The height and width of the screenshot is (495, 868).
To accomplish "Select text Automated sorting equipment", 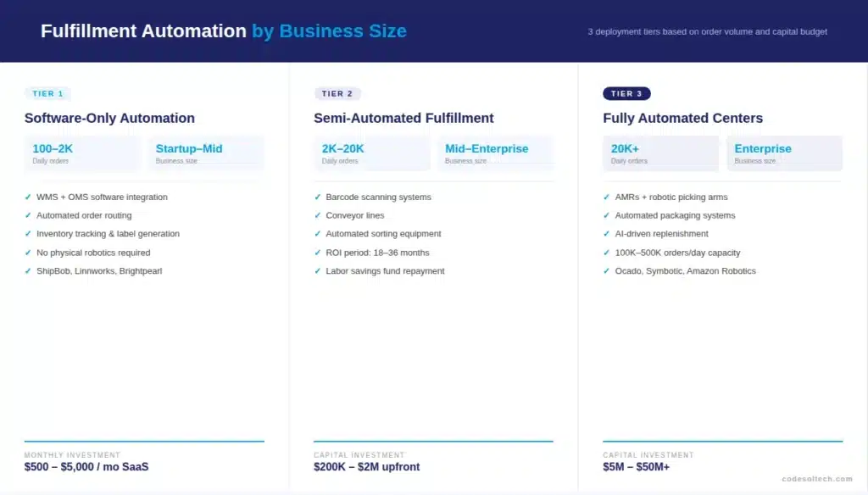I will (383, 234).
